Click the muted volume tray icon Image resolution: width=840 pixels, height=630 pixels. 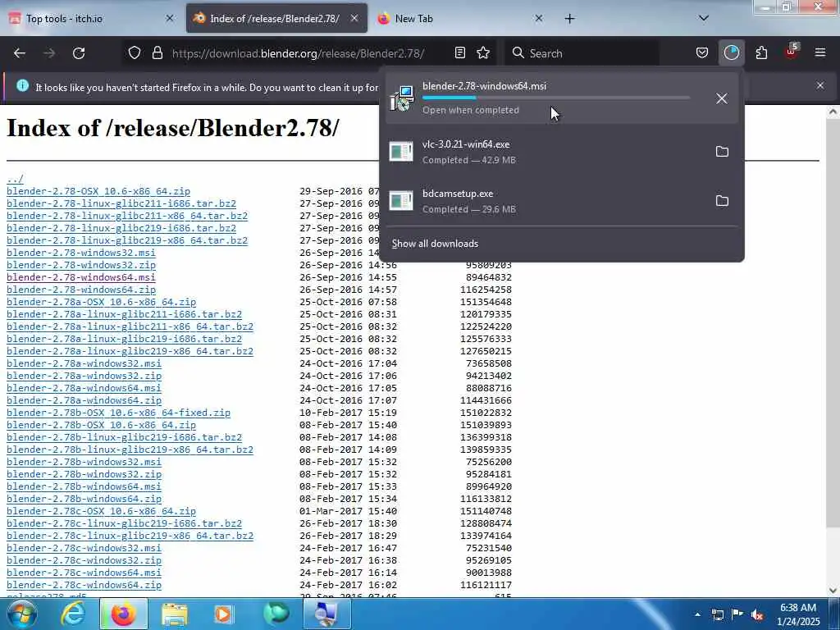(x=757, y=615)
